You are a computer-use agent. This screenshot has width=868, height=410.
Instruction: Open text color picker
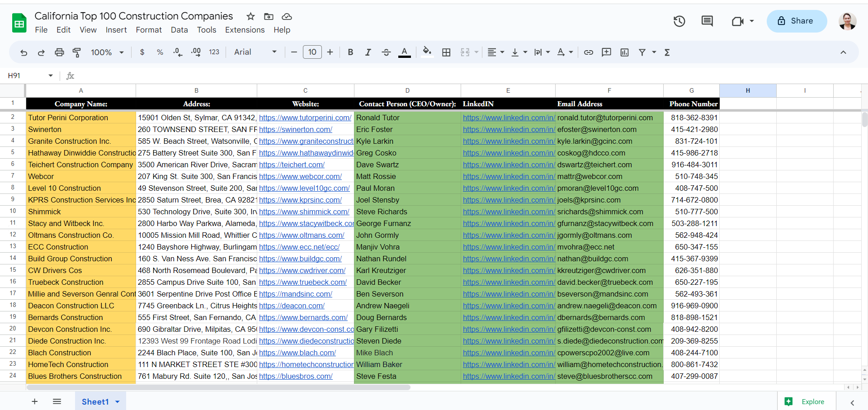point(405,52)
